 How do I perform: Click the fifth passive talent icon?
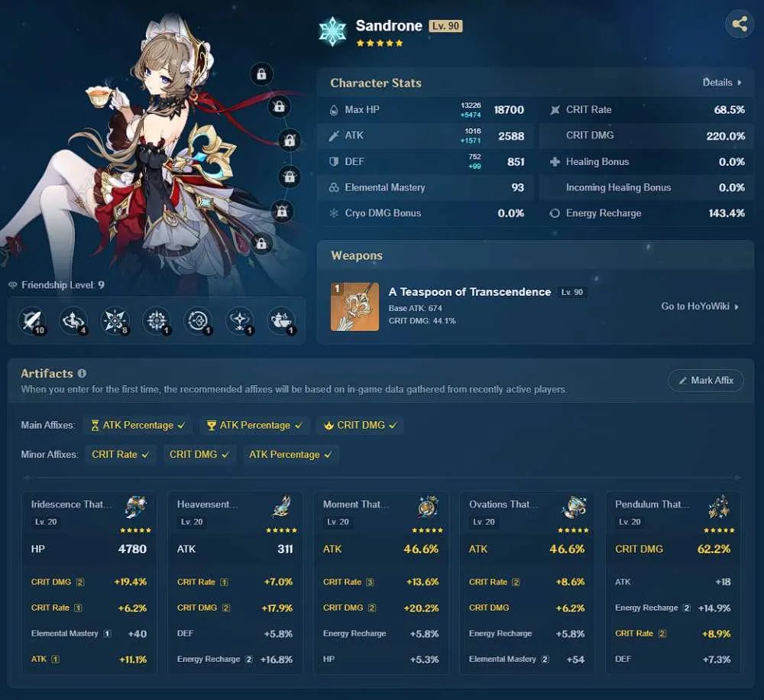click(198, 321)
